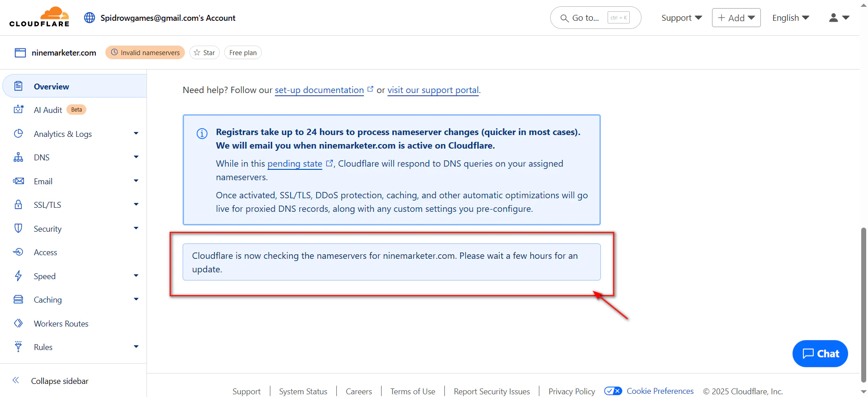This screenshot has width=868, height=397.
Task: Expand the Caching menu arrow
Action: (x=136, y=299)
